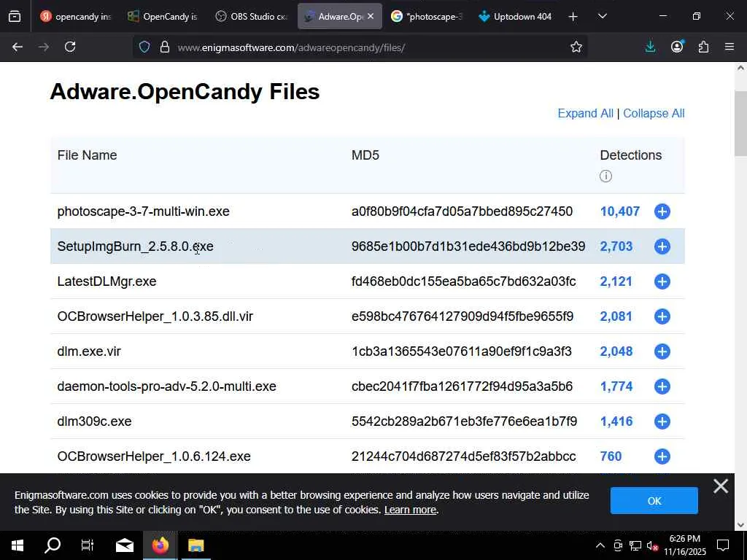Expand details for LatestDLMgr.exe row
Image resolution: width=747 pixels, height=560 pixels.
pos(662,281)
